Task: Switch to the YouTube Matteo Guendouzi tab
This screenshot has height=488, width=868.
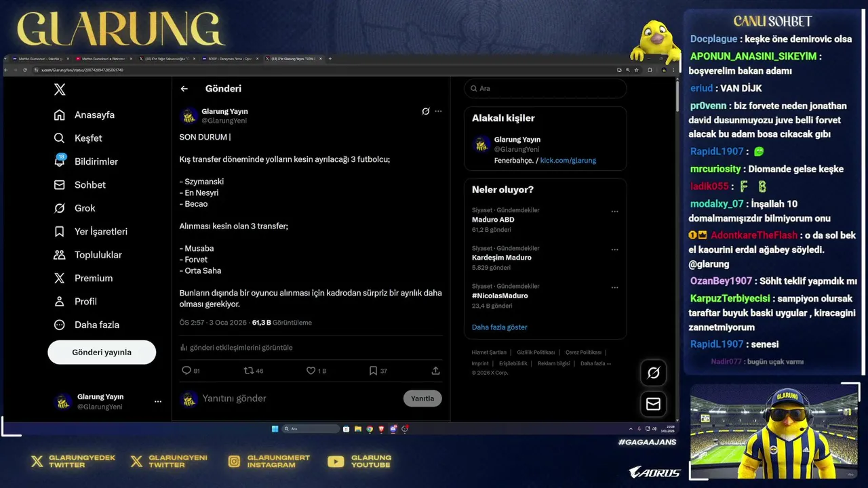Action: pos(103,59)
